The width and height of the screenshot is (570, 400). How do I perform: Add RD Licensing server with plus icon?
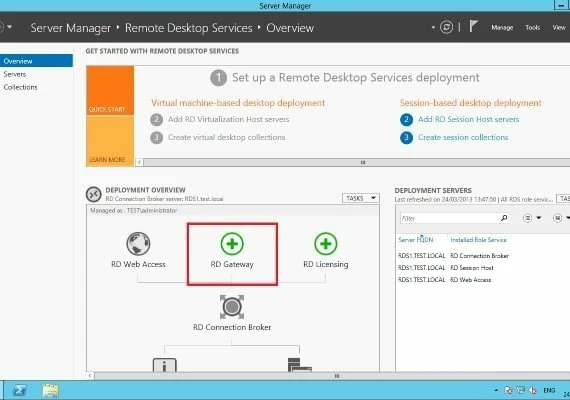click(326, 243)
